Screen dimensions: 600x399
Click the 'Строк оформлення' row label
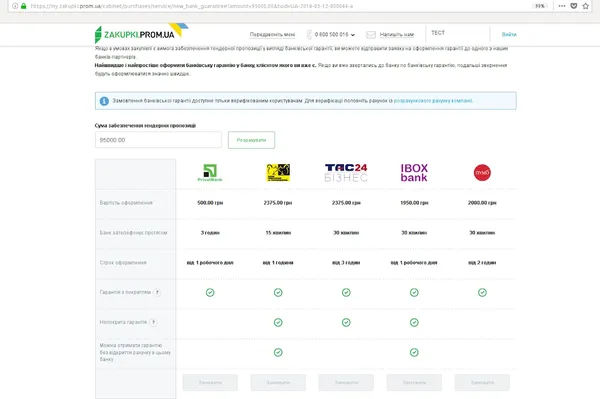click(x=123, y=262)
